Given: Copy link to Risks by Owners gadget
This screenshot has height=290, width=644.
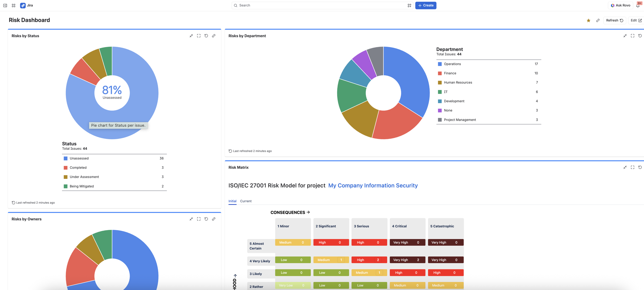Looking at the screenshot, I should pyautogui.click(x=214, y=219).
